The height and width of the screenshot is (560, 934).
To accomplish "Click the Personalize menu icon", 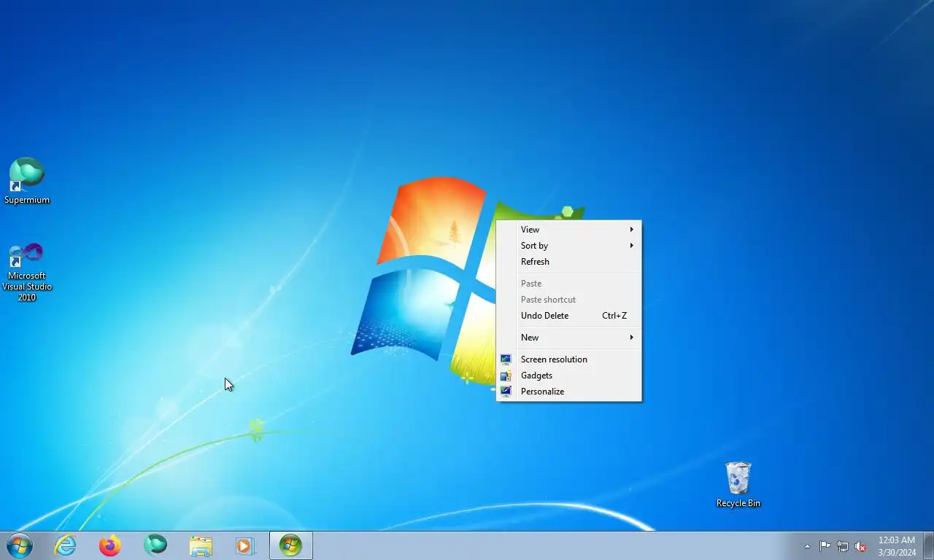I will [x=506, y=392].
